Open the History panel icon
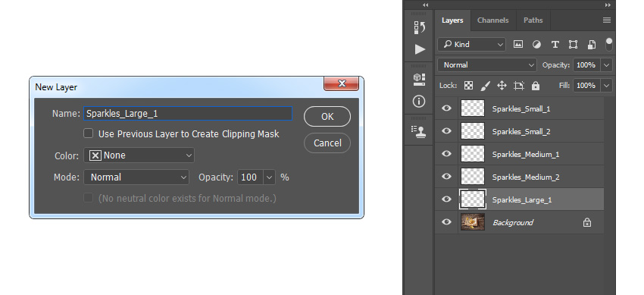This screenshot has height=295, width=644. pyautogui.click(x=419, y=27)
